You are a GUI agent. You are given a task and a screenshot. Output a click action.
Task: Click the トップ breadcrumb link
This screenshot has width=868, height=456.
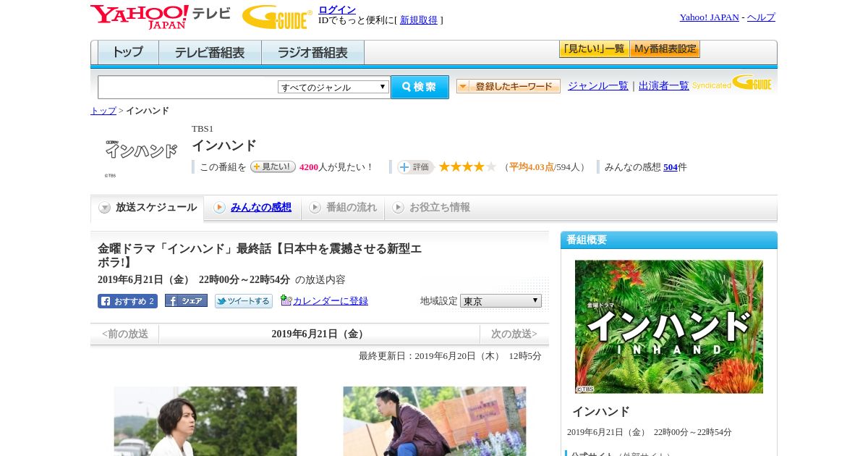click(103, 111)
